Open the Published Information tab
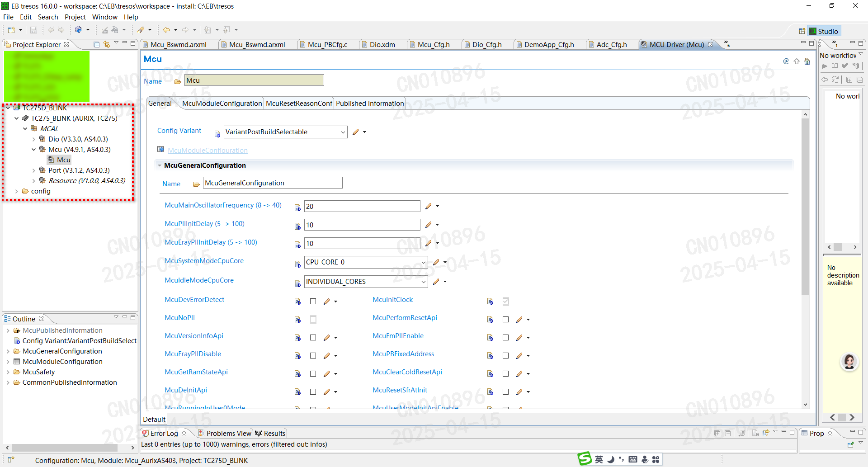Screen dimensions: 868x467 [370, 104]
